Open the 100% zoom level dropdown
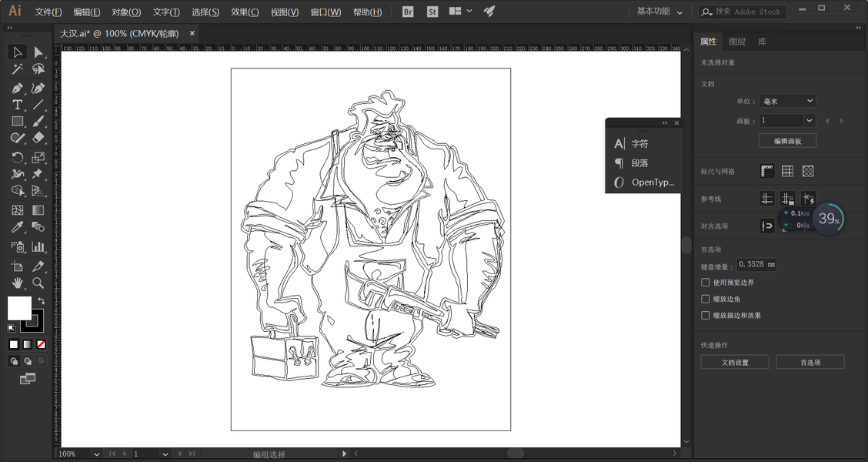The image size is (868, 462). [96, 454]
